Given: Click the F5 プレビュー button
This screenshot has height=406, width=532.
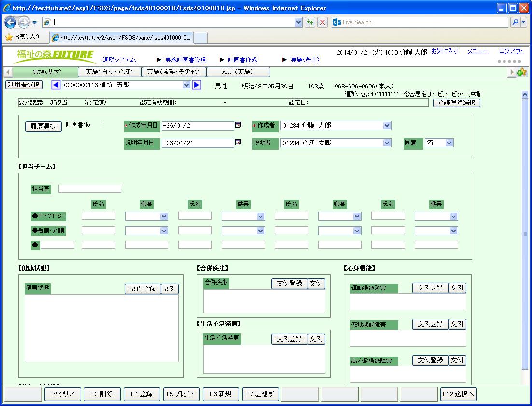Looking at the screenshot, I should point(181,394).
